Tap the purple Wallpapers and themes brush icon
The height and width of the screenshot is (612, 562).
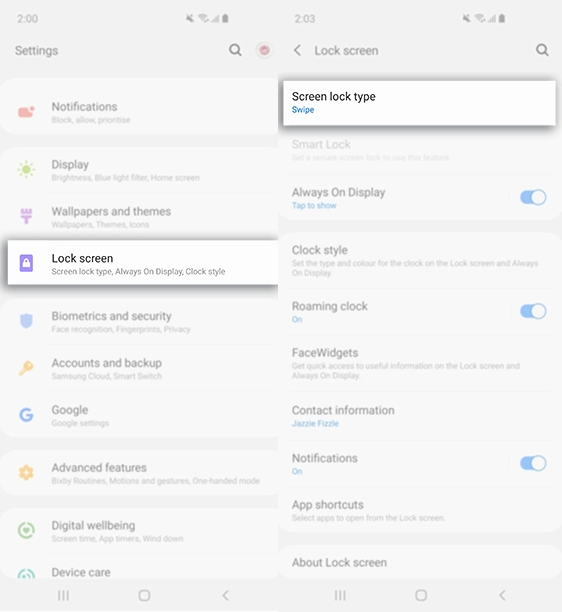[26, 216]
